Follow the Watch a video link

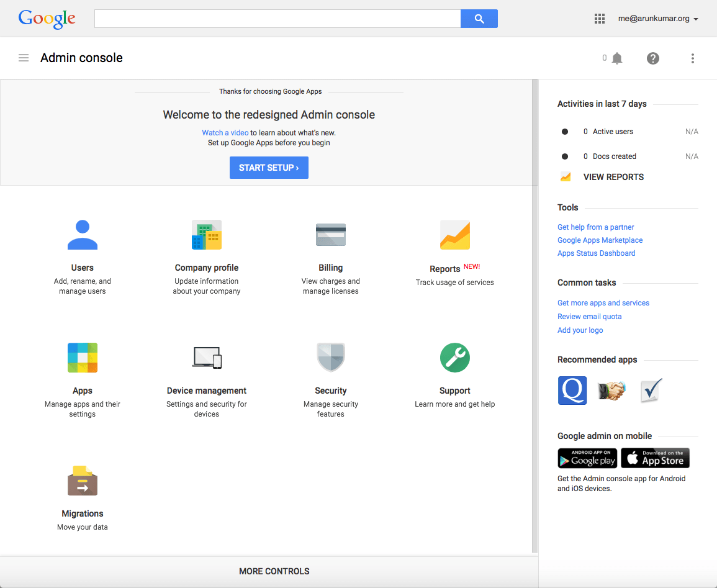(225, 133)
